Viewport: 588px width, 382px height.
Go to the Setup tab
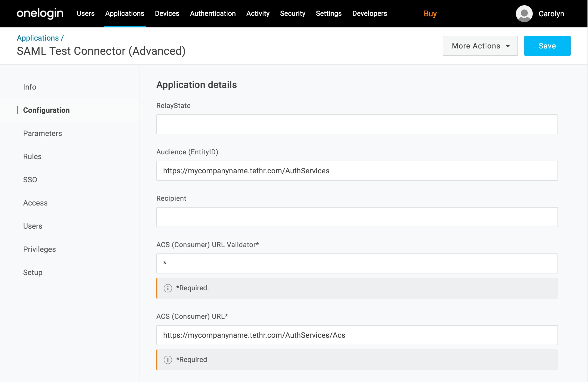[32, 272]
